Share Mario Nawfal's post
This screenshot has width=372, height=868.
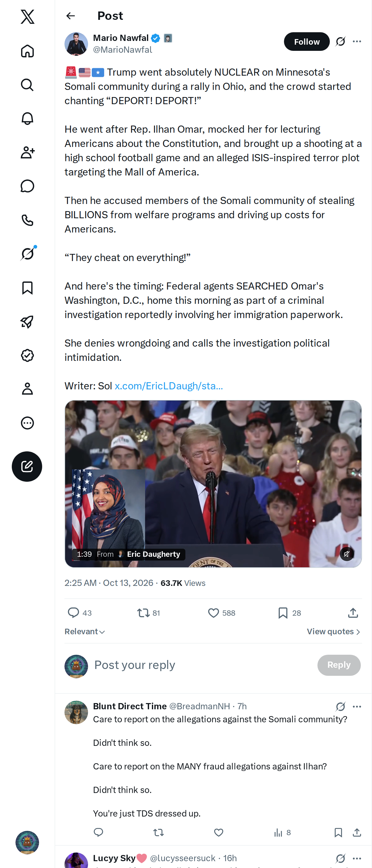[x=353, y=613]
